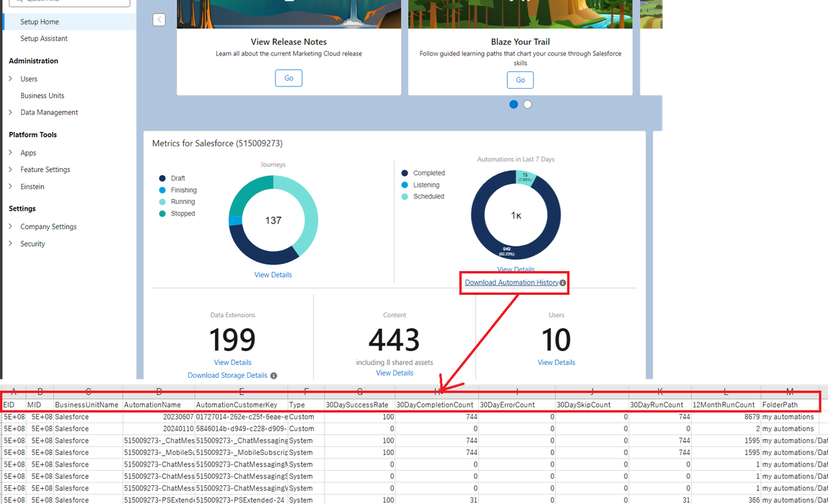Expand the Security section chevron
This screenshot has width=828, height=504.
(x=11, y=243)
